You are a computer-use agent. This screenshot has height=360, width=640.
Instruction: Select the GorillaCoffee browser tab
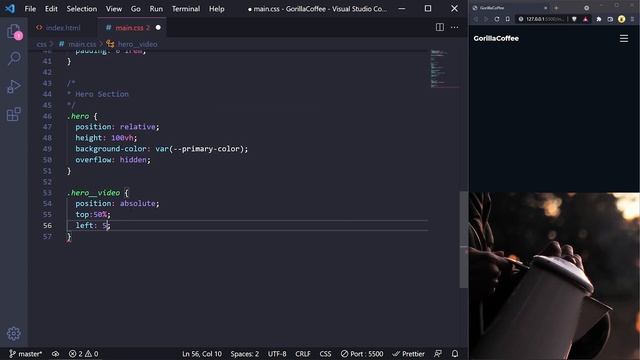(x=510, y=8)
